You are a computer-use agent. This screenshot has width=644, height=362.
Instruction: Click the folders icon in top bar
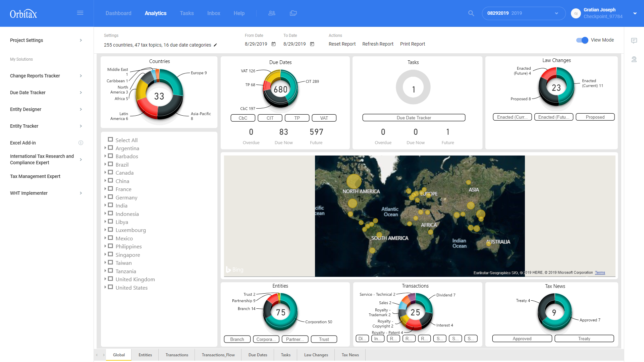click(293, 13)
